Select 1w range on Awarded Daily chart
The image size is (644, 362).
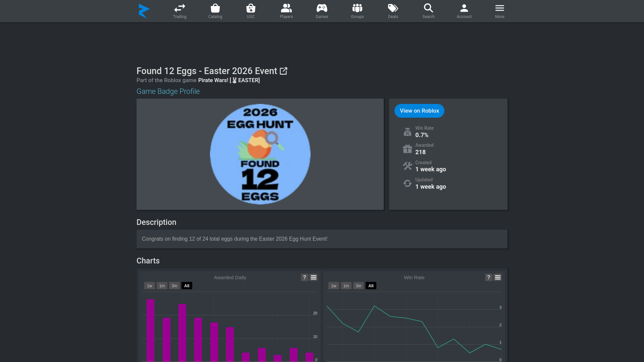click(150, 286)
